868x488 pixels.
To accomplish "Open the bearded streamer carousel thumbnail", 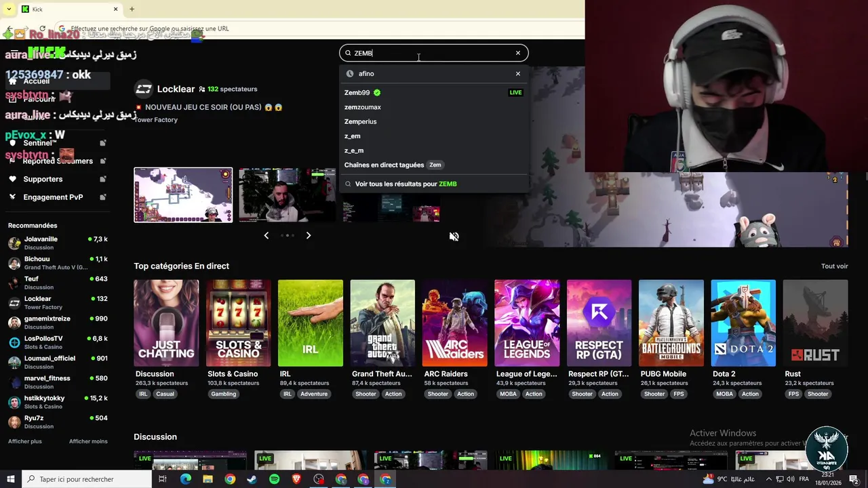I will click(x=287, y=195).
